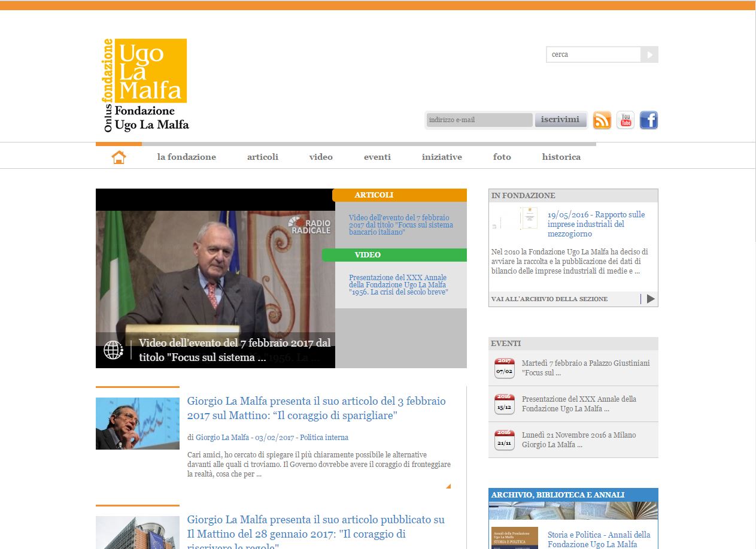
Task: Open 'VAI ALL'ARCHIVIO DELLA SEZIONE' link
Action: [x=549, y=299]
